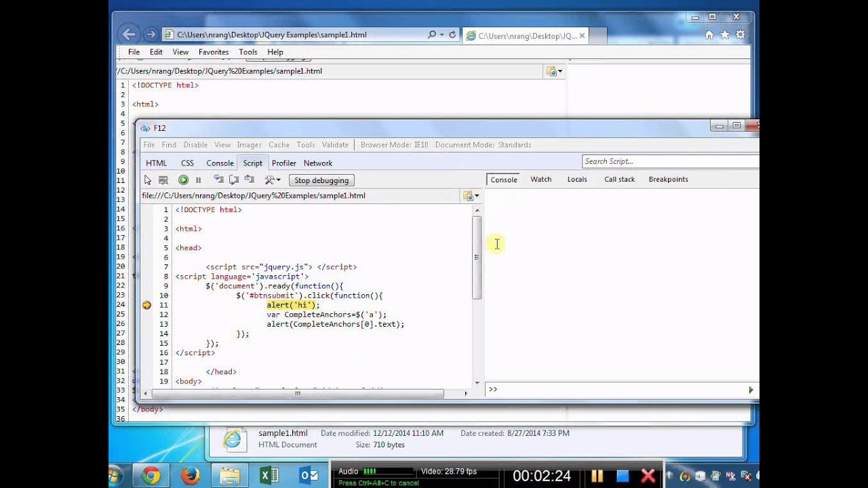Click the IE Favorites star icon
868x488 pixels.
point(724,35)
